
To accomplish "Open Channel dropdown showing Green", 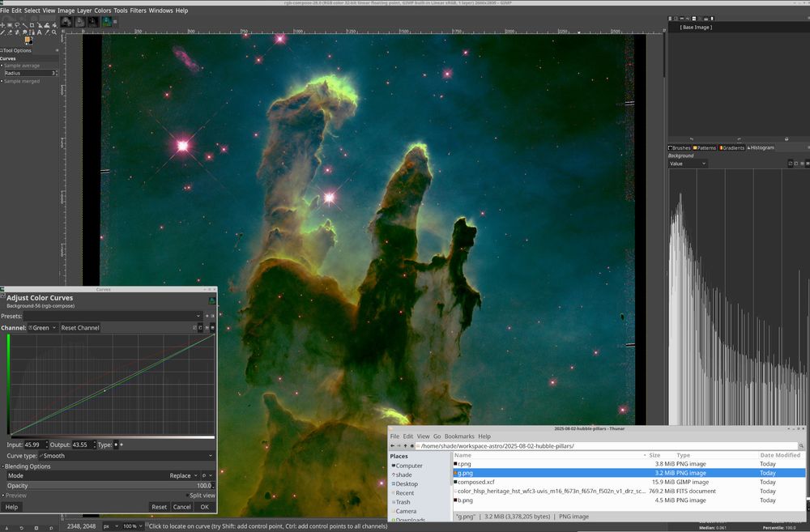I will pos(42,328).
